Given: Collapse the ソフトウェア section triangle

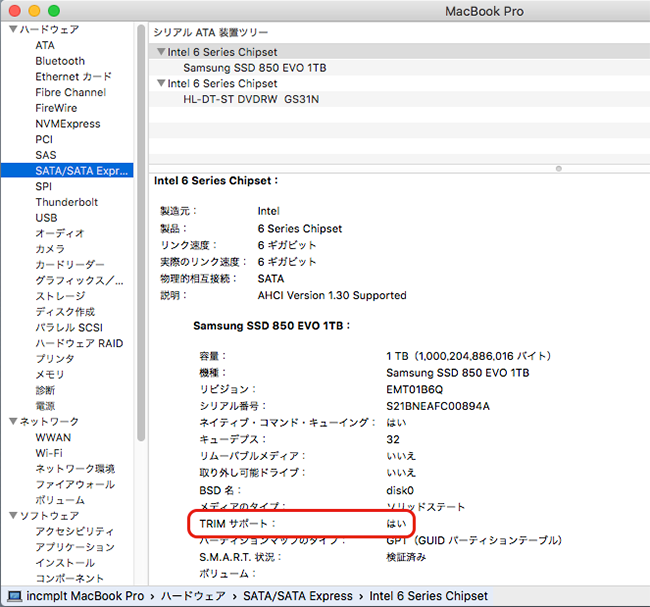Looking at the screenshot, I should 13,515.
